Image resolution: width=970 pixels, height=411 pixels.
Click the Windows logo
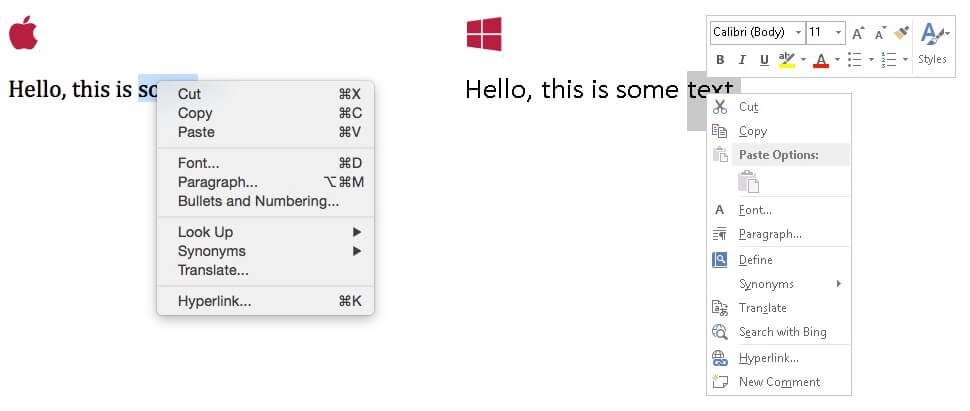[484, 34]
